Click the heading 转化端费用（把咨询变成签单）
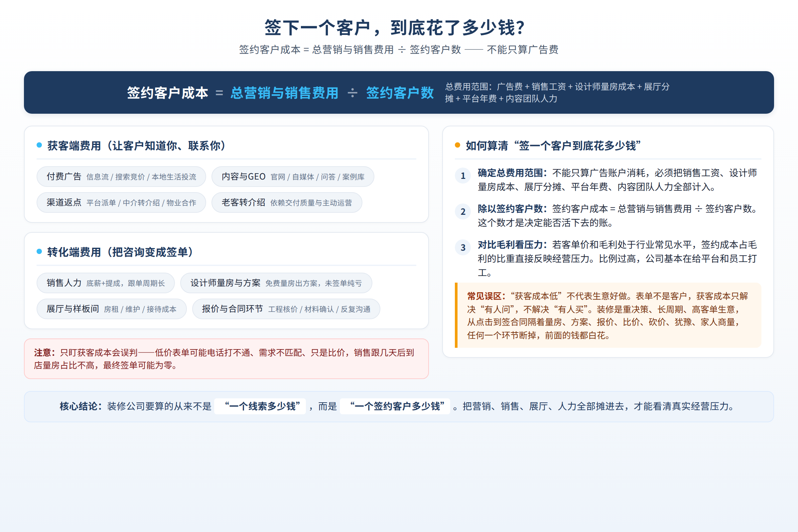Viewport: 798px width, 532px height. tap(120, 252)
